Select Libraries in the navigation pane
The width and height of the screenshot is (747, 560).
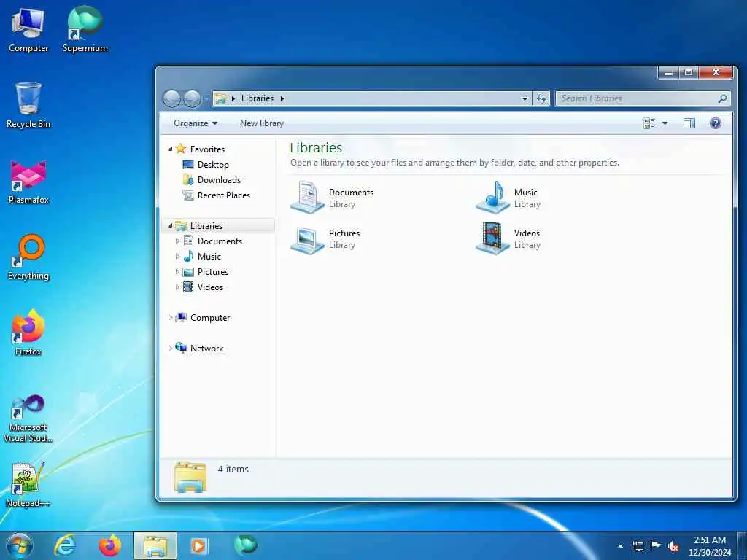(206, 226)
